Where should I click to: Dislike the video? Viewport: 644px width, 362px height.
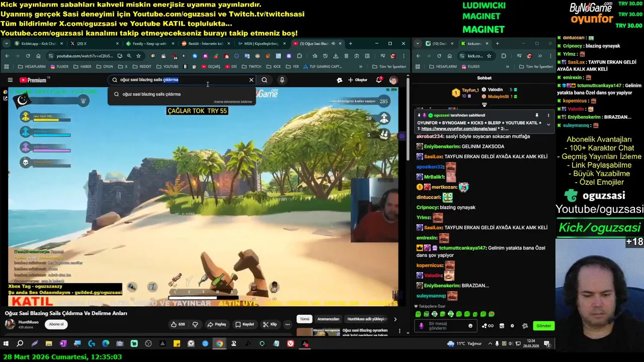pyautogui.click(x=195, y=324)
